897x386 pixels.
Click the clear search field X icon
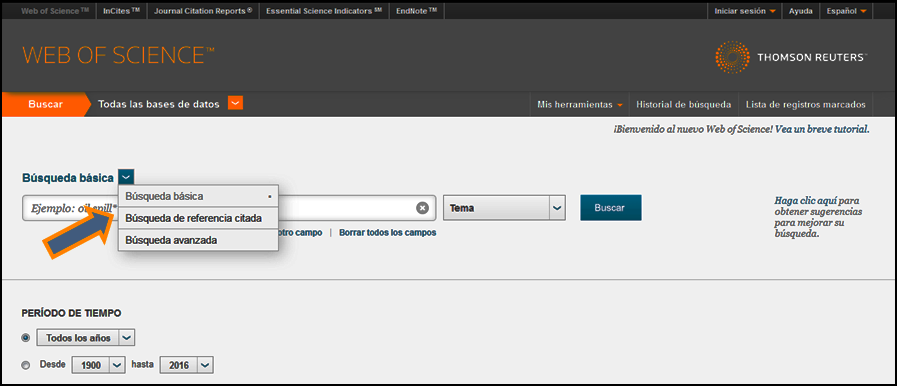(422, 208)
